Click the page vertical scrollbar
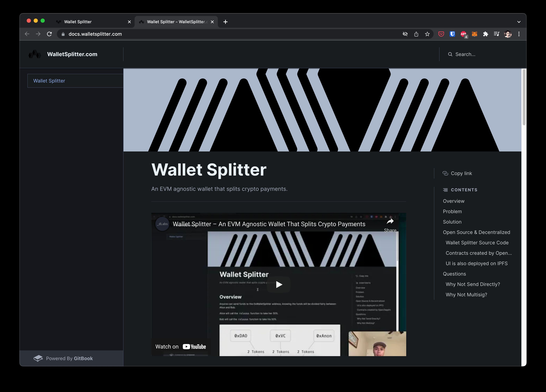Image resolution: width=546 pixels, height=392 pixels. pos(524,97)
